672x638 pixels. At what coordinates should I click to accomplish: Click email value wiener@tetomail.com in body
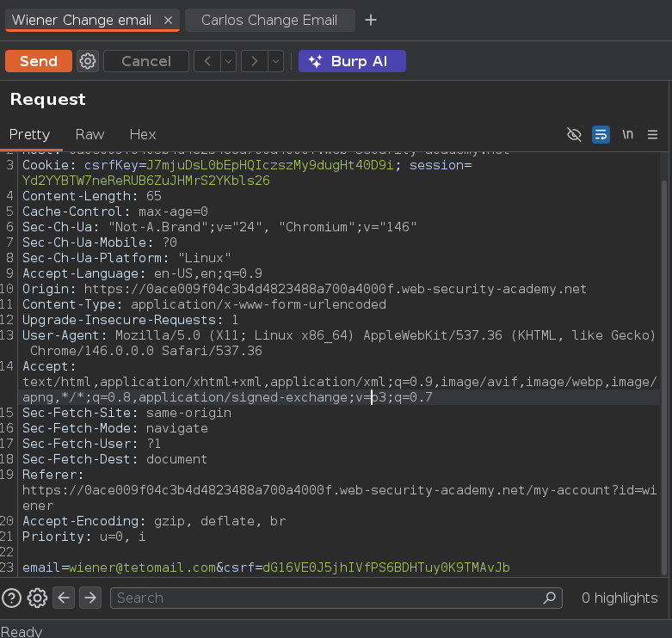tap(142, 567)
